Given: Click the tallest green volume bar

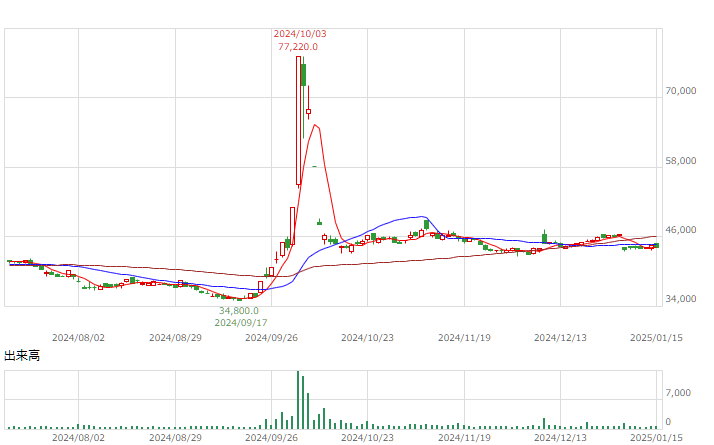Looking at the screenshot, I should pyautogui.click(x=298, y=400).
